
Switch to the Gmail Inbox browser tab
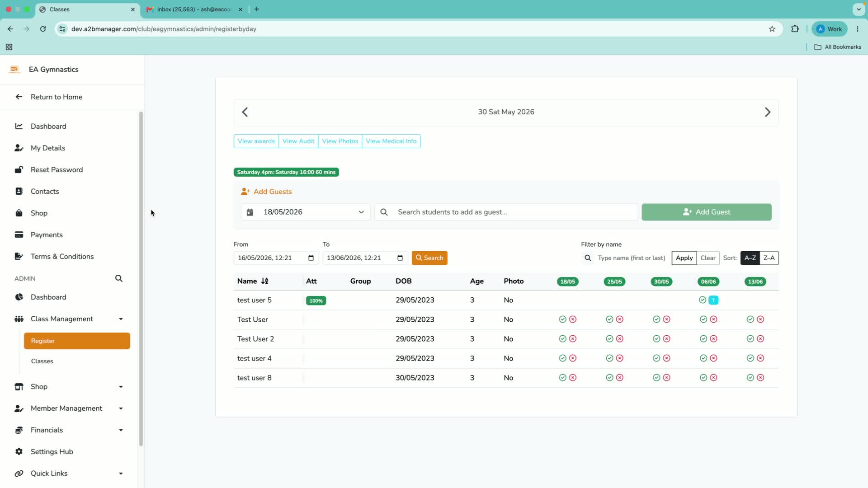click(194, 9)
